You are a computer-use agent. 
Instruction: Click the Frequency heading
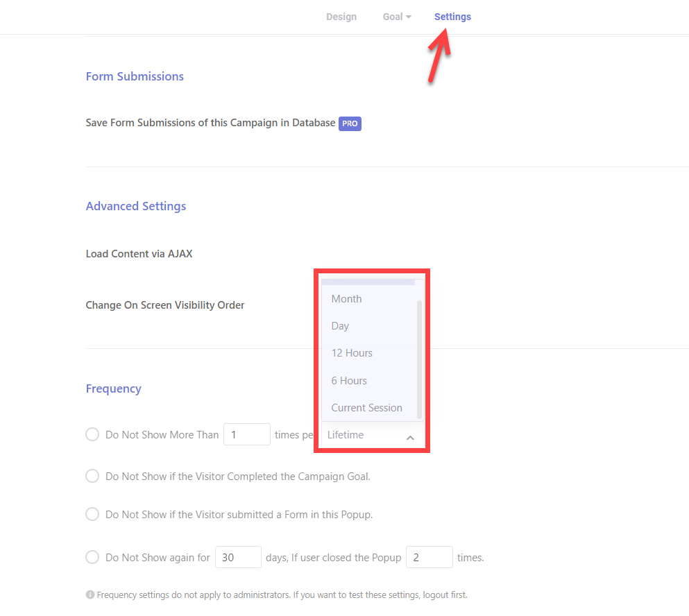click(113, 389)
